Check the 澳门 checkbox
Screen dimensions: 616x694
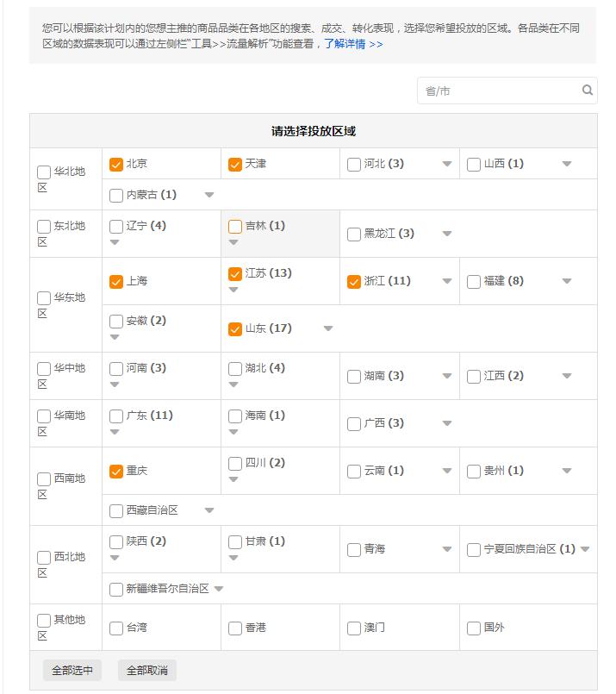tap(354, 628)
